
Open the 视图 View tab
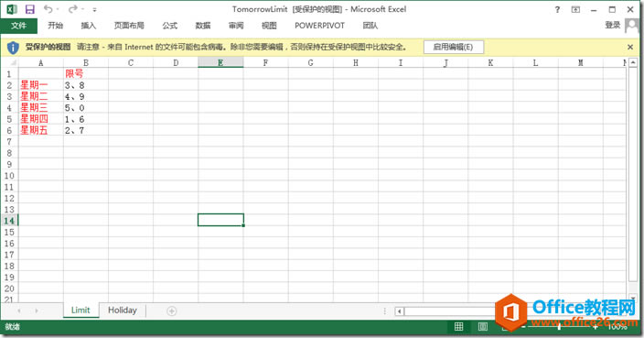tap(269, 26)
